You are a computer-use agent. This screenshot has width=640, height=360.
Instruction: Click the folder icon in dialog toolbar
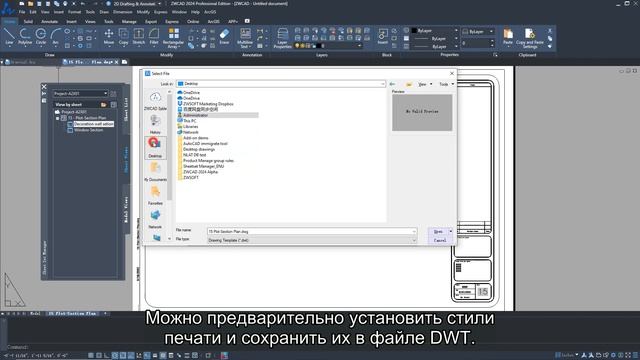(x=409, y=84)
